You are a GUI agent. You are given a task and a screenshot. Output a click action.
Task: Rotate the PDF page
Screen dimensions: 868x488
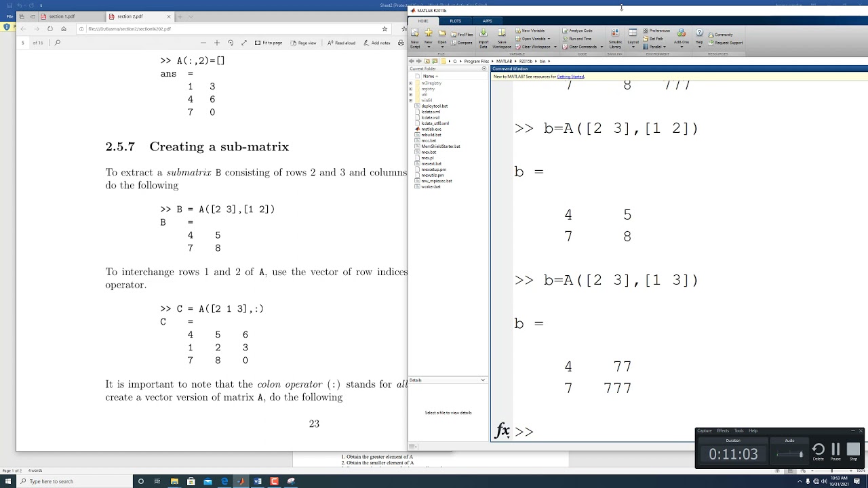tap(231, 43)
